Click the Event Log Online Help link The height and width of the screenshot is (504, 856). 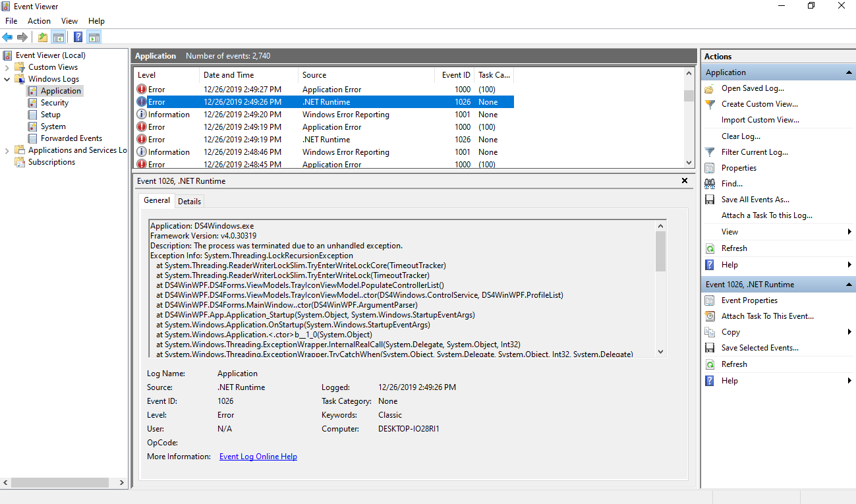(x=258, y=456)
